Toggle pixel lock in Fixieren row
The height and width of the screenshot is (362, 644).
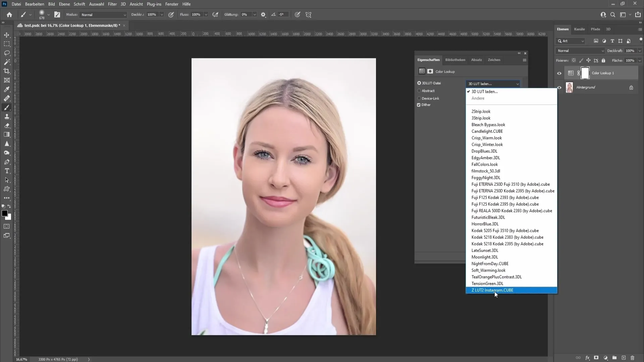coord(581,61)
